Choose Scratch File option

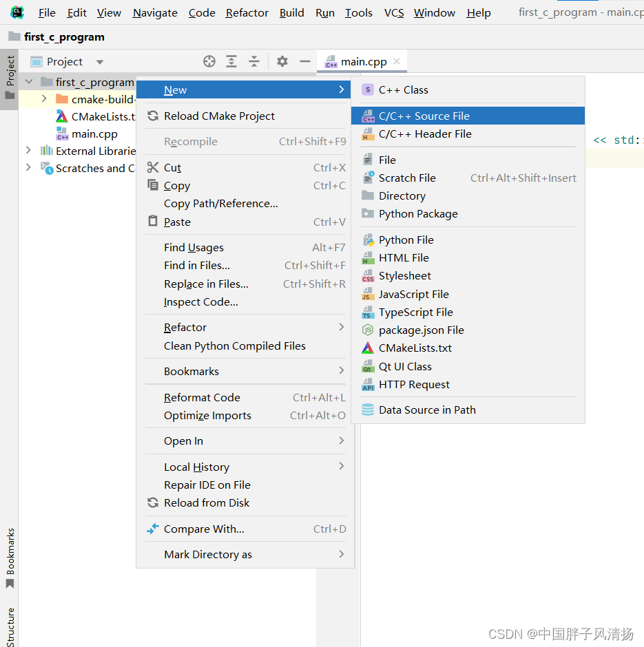click(x=468, y=178)
